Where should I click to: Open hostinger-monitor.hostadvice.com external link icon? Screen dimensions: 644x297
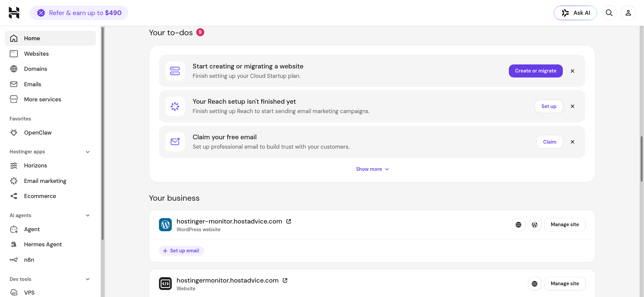pos(289,221)
